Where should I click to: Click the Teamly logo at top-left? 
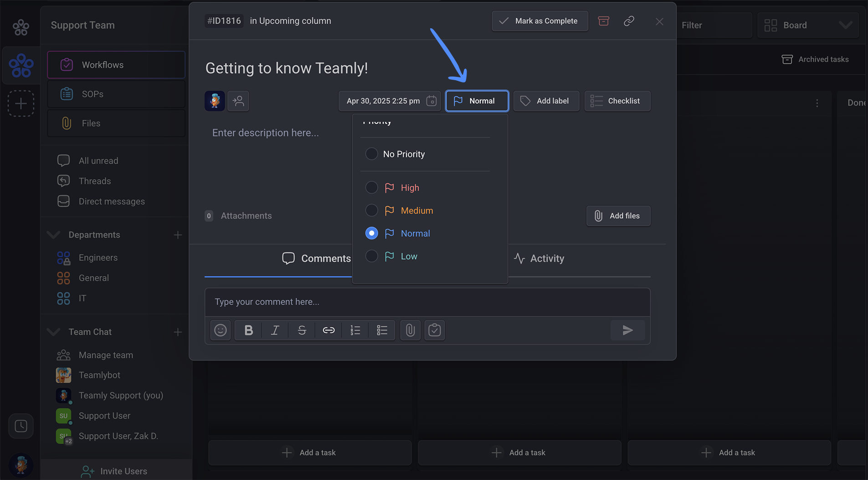[21, 27]
